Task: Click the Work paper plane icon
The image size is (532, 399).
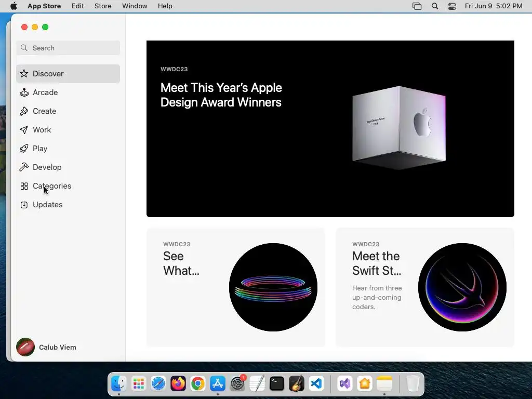Action: click(x=24, y=129)
